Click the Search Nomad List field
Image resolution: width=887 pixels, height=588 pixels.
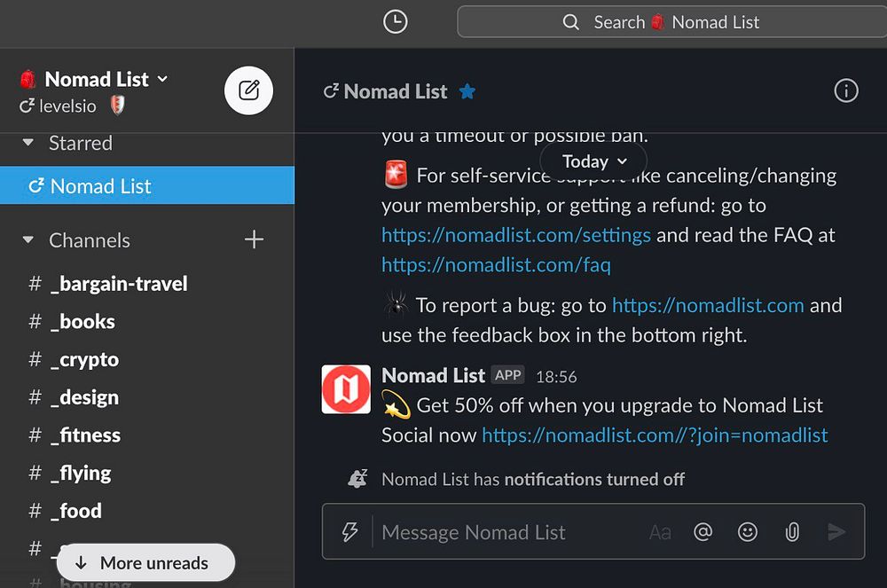click(x=672, y=22)
